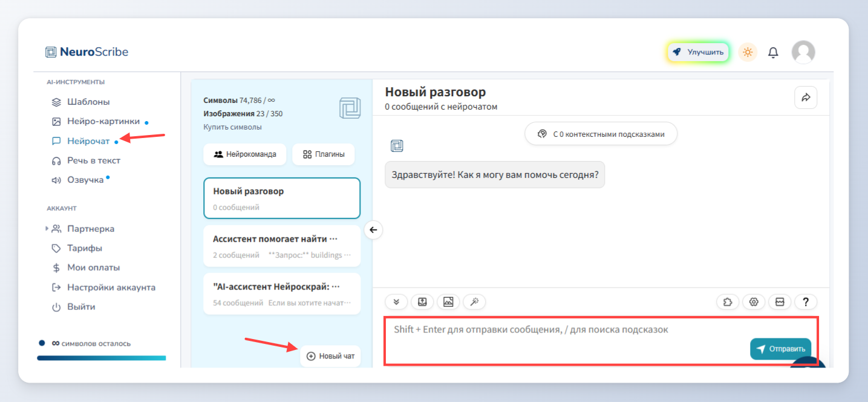
Task: Click the Тарифы tag icon
Action: click(56, 248)
